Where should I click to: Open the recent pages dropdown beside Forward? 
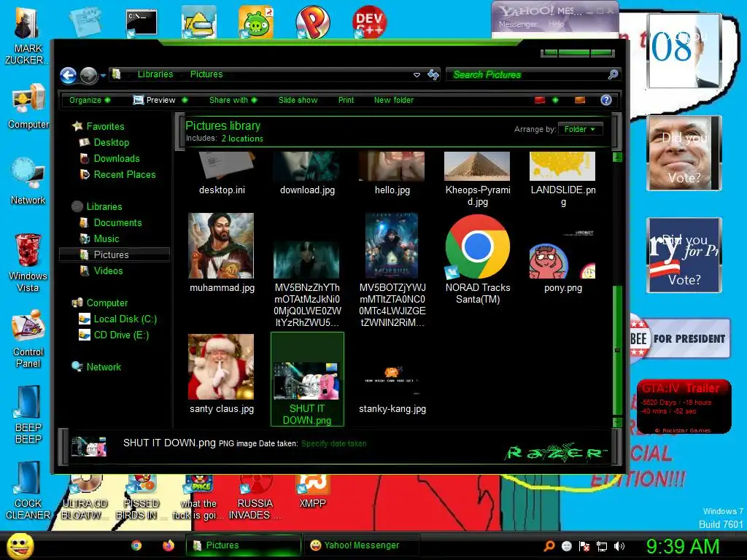103,75
